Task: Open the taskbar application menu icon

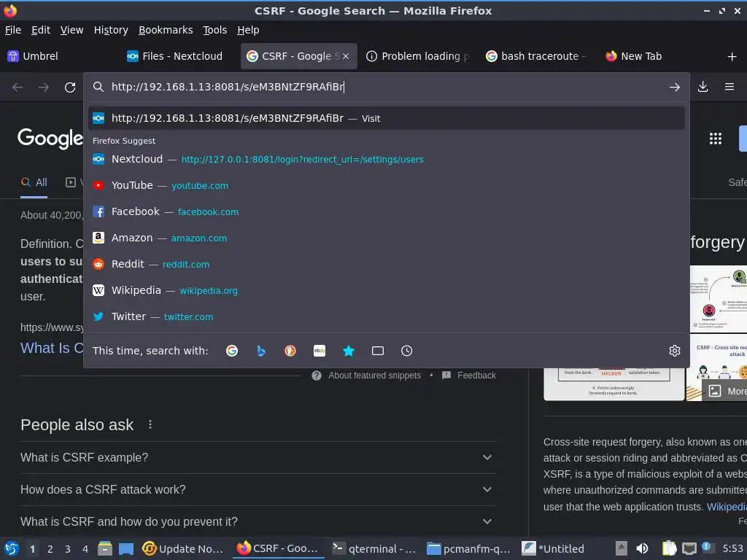Action: pyautogui.click(x=12, y=548)
